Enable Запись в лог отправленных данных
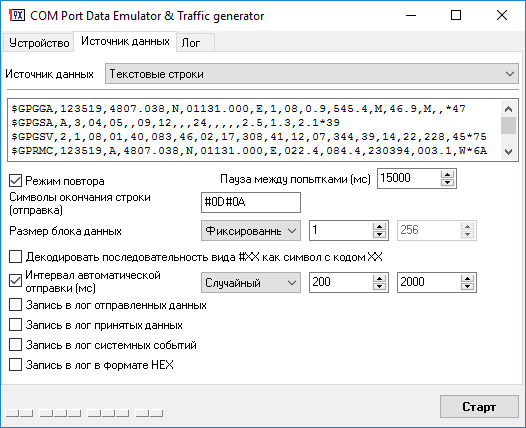This screenshot has height=428, width=526. point(15,305)
